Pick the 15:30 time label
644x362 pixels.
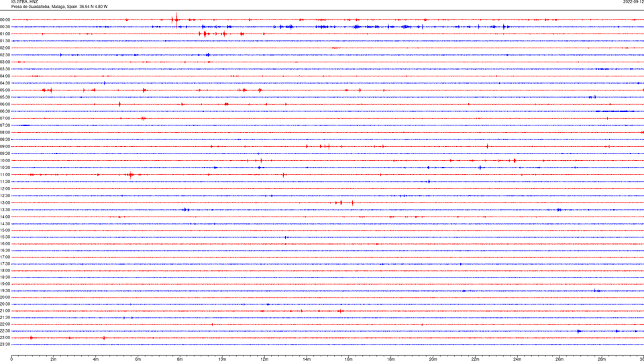pyautogui.click(x=5, y=237)
